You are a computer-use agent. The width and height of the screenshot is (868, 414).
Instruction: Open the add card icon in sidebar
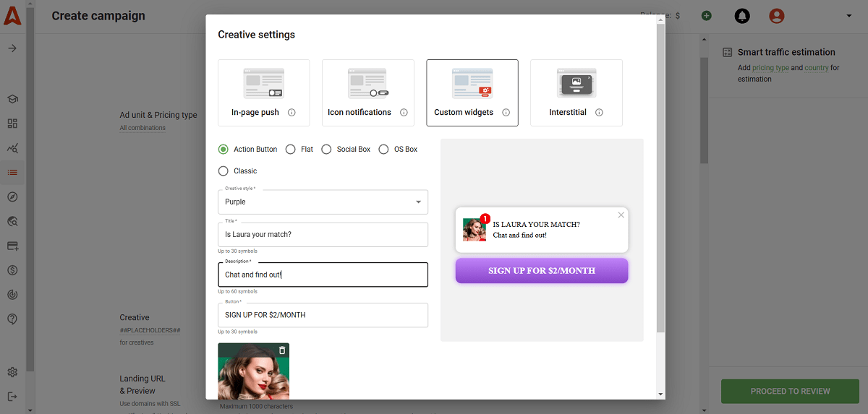click(x=12, y=246)
